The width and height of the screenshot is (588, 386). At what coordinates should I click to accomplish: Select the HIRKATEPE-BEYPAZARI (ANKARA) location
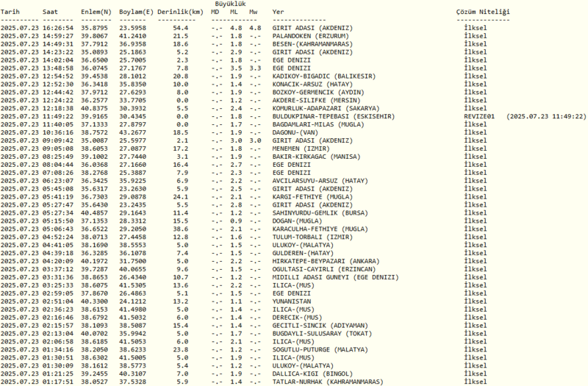coord(323,260)
